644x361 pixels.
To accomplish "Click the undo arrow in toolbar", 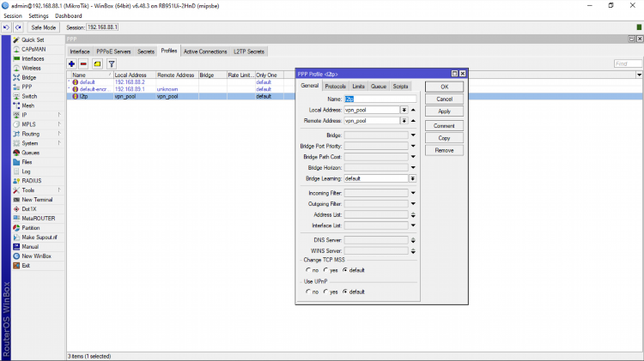I will [x=6, y=27].
